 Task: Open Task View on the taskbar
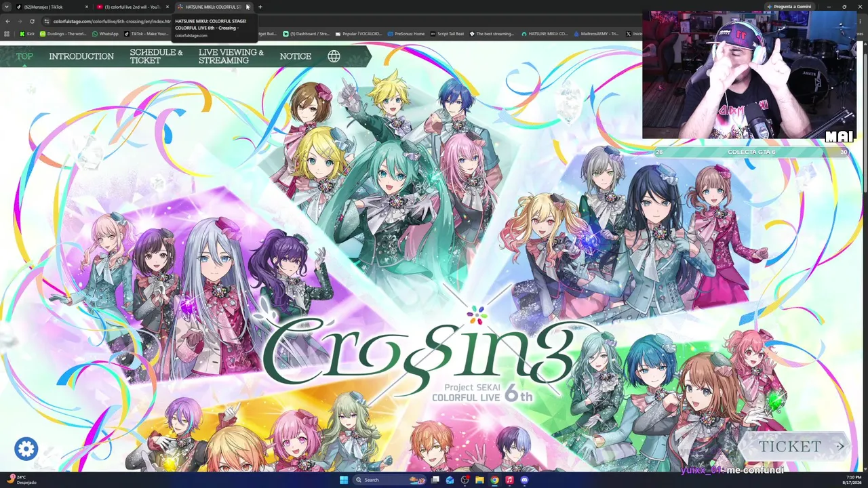tap(435, 480)
